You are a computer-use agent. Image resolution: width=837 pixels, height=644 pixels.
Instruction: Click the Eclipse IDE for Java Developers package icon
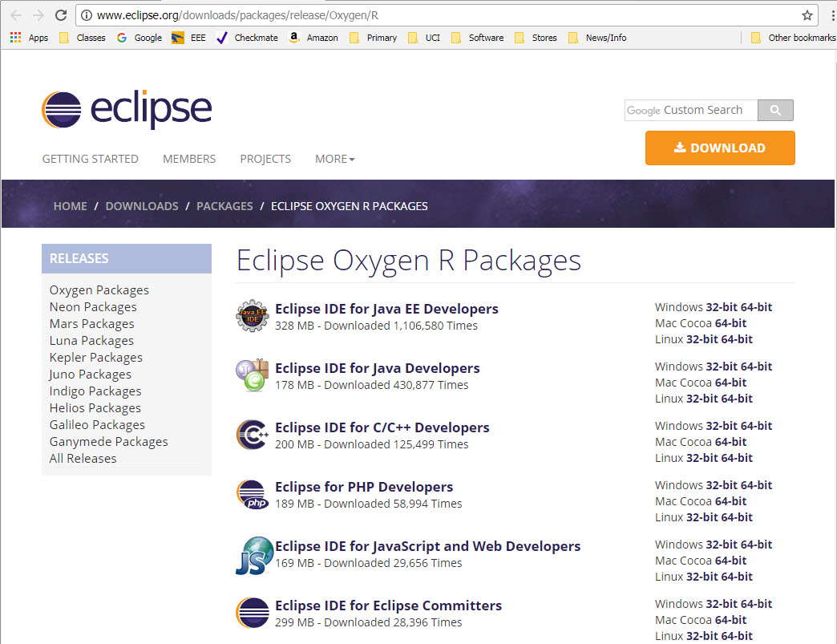251,375
